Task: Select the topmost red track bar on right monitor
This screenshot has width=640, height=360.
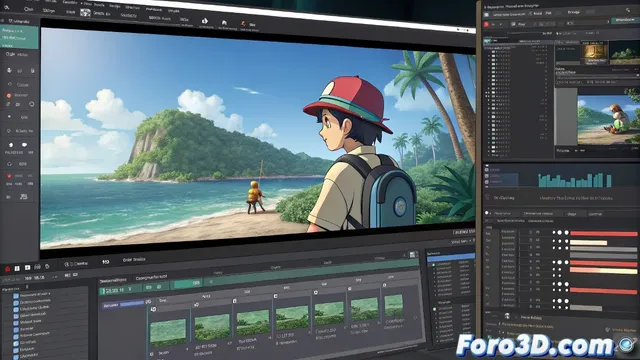Action: [603, 233]
